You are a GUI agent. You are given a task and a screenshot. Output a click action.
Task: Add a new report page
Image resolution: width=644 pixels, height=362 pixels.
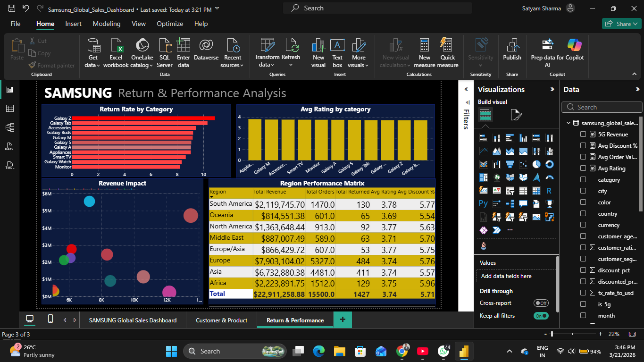[343, 320]
